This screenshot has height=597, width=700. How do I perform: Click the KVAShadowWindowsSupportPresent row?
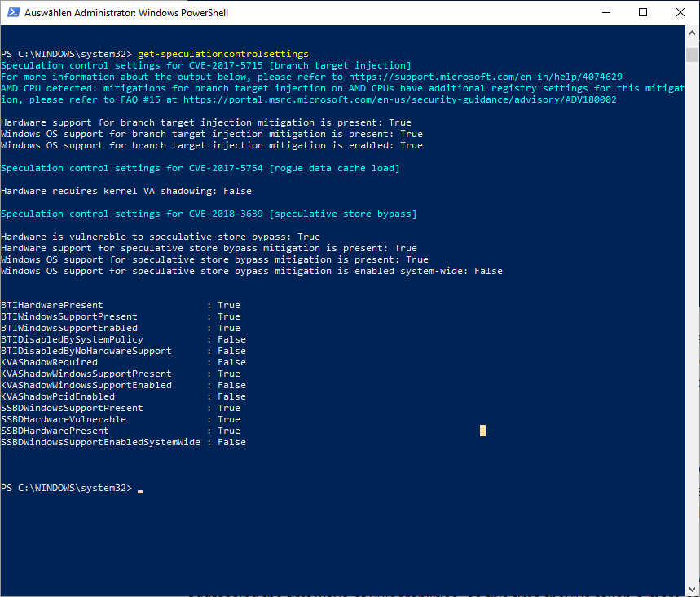click(x=120, y=374)
